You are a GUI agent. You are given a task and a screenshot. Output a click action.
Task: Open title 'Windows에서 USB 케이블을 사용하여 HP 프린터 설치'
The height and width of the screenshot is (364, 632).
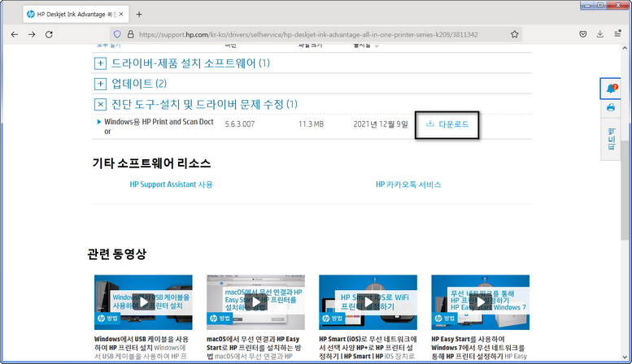[x=142, y=344]
